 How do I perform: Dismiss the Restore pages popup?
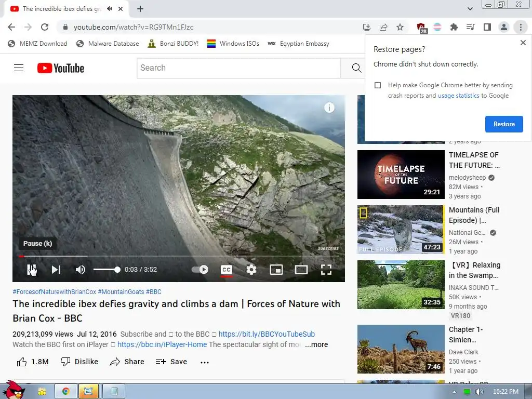click(x=523, y=43)
